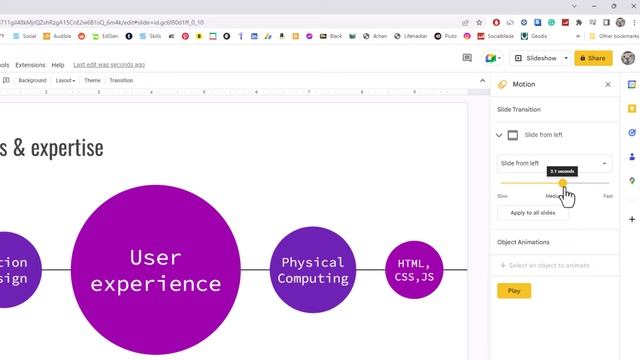Screen dimensions: 640x360
Task: Open Audible bookmark
Action: pos(57,36)
